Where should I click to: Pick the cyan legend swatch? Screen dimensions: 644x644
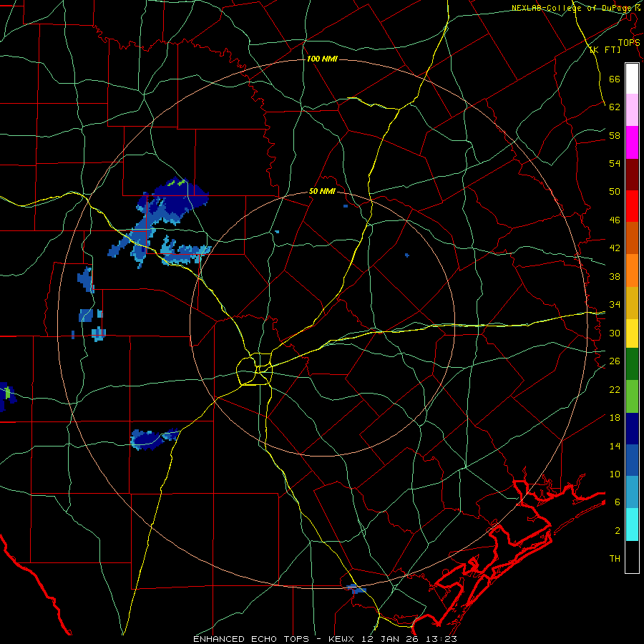pos(632,525)
